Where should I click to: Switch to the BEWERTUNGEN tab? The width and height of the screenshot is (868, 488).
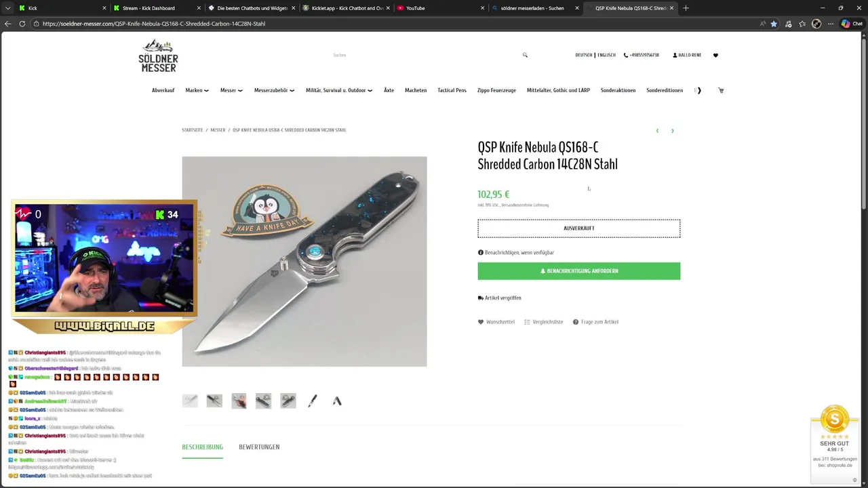(x=259, y=447)
